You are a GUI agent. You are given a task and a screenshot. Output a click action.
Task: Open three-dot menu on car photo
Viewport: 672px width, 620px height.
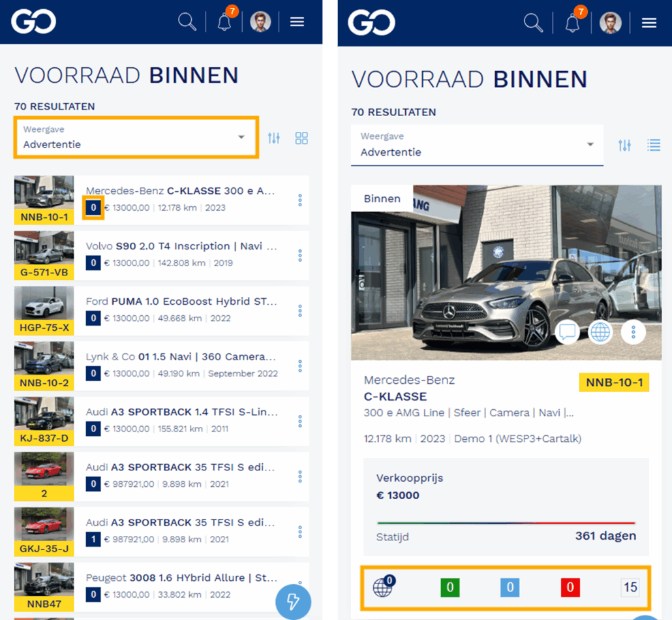coord(634,332)
